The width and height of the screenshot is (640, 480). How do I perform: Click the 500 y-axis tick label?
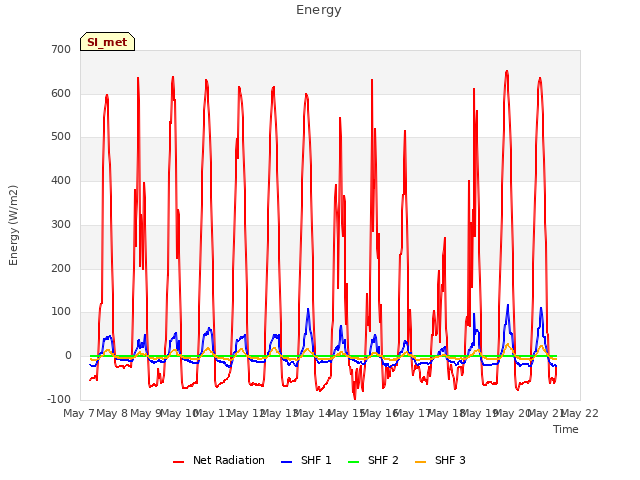tap(61, 137)
